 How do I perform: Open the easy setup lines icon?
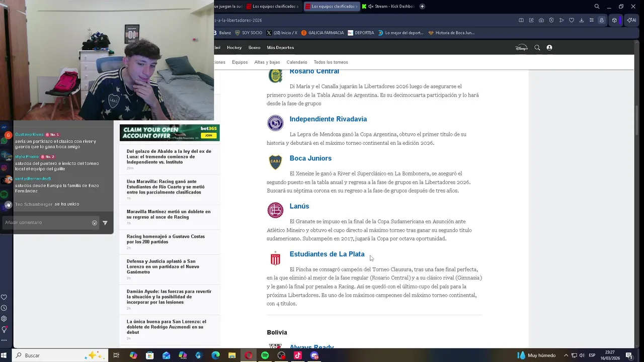pyautogui.click(x=591, y=20)
